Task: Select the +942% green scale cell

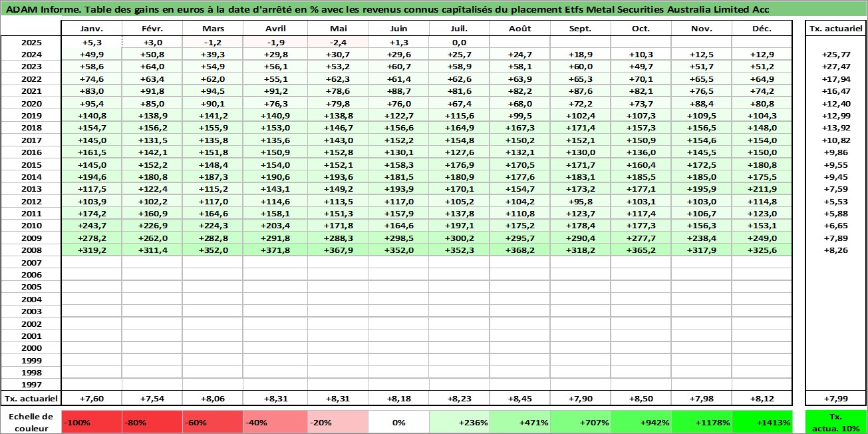Action: click(641, 422)
